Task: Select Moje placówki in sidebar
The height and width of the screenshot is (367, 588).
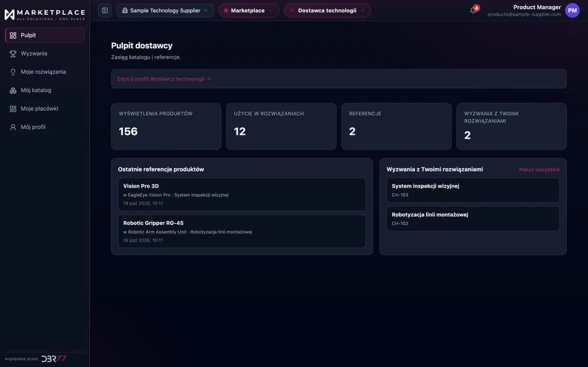Action: [x=45, y=108]
